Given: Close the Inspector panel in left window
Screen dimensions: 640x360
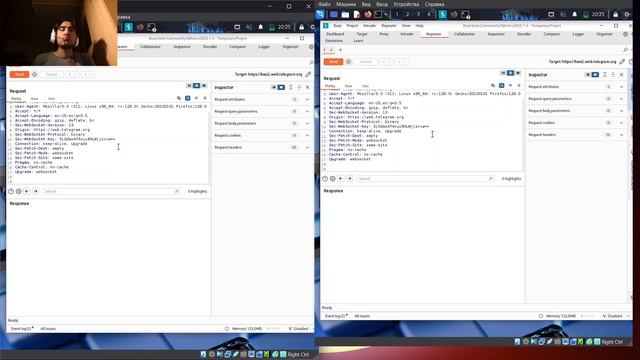Looking at the screenshot, I should (307, 87).
